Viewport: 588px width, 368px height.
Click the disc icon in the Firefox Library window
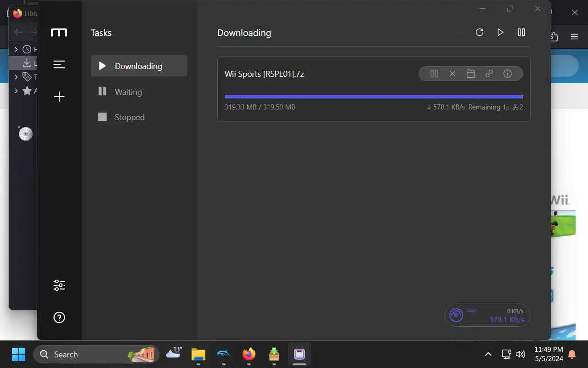pyautogui.click(x=25, y=133)
